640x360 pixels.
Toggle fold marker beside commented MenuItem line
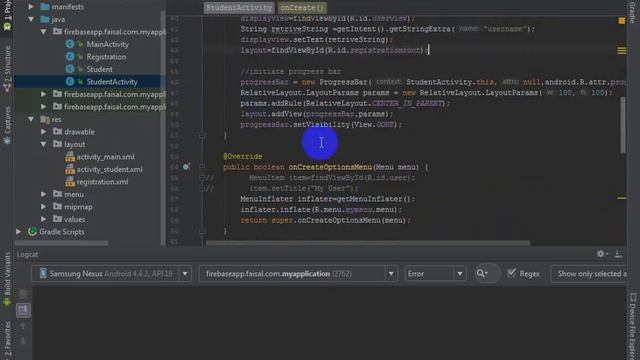(202, 178)
